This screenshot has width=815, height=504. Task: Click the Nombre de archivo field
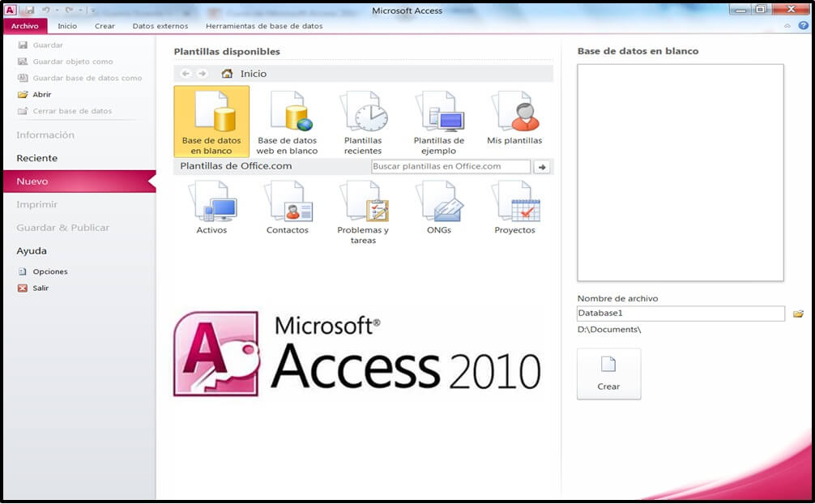coord(681,313)
